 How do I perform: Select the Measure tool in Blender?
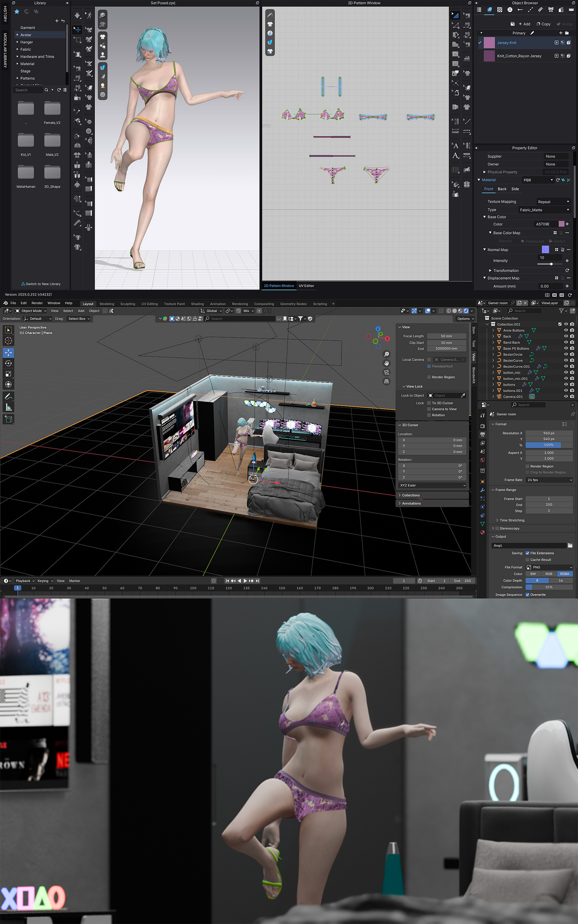pos(8,407)
